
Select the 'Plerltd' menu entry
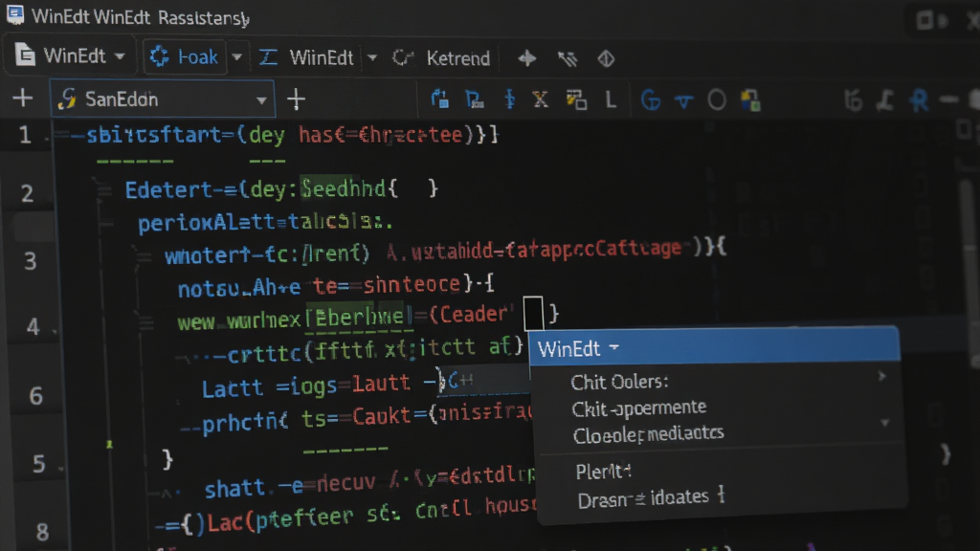(603, 472)
